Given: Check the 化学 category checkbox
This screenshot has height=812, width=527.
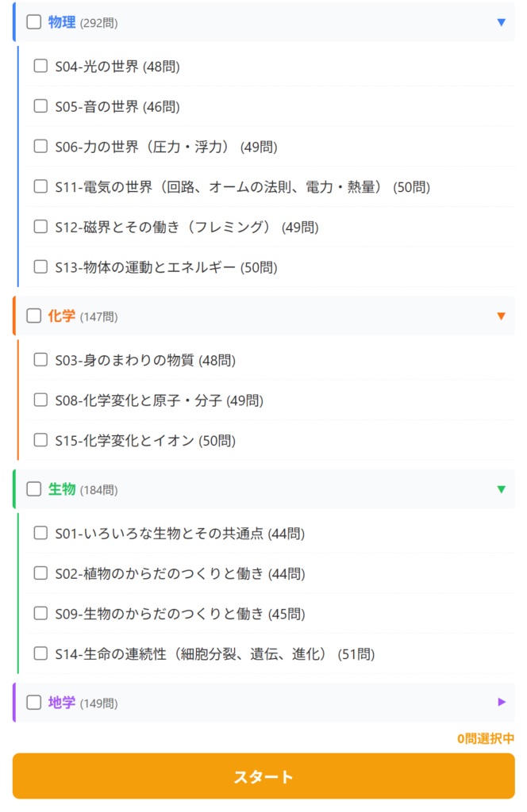Looking at the screenshot, I should [x=33, y=316].
